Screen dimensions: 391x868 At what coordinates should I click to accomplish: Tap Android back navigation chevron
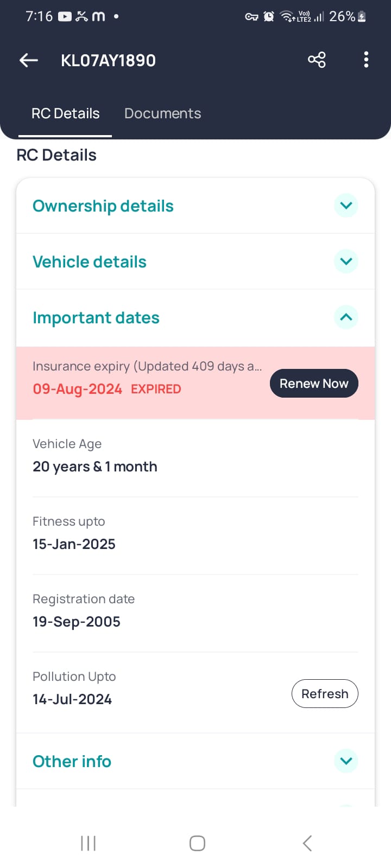307,843
